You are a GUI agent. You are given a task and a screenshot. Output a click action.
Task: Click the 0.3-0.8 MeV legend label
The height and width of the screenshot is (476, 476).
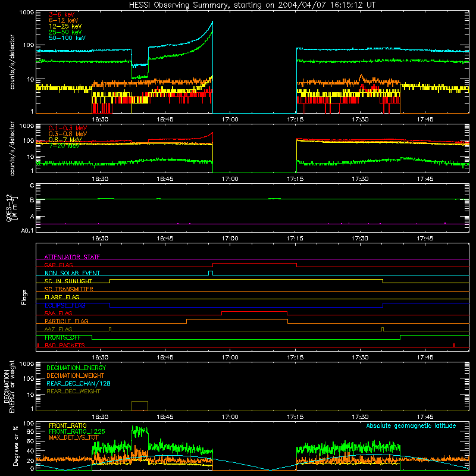coord(68,134)
